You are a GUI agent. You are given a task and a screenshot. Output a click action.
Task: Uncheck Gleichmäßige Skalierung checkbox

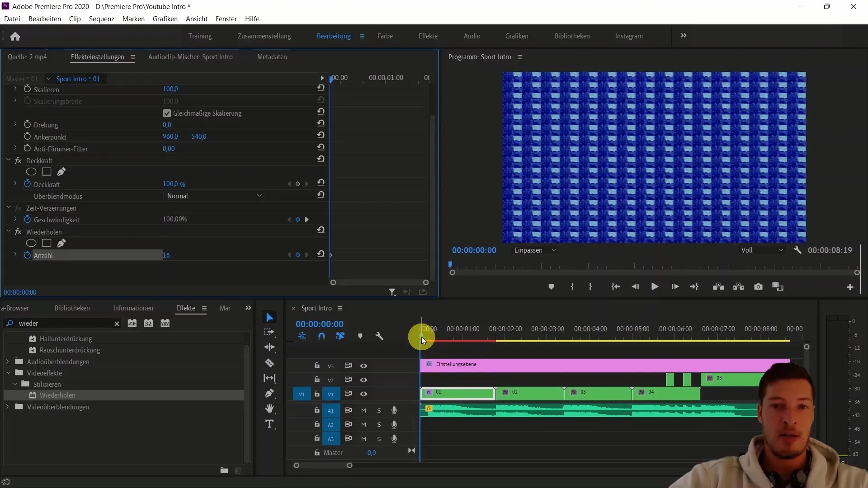(x=167, y=113)
